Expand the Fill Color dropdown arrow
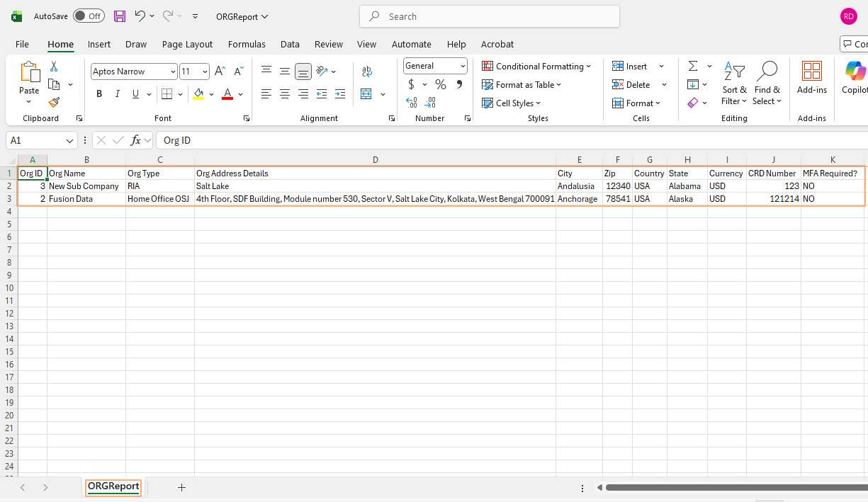This screenshot has height=502, width=868. pos(210,93)
